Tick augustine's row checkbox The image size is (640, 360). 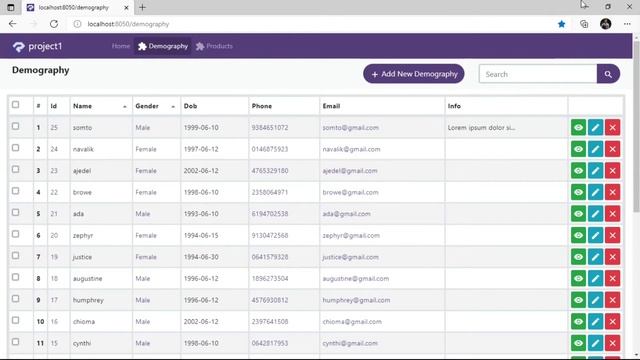[16, 278]
